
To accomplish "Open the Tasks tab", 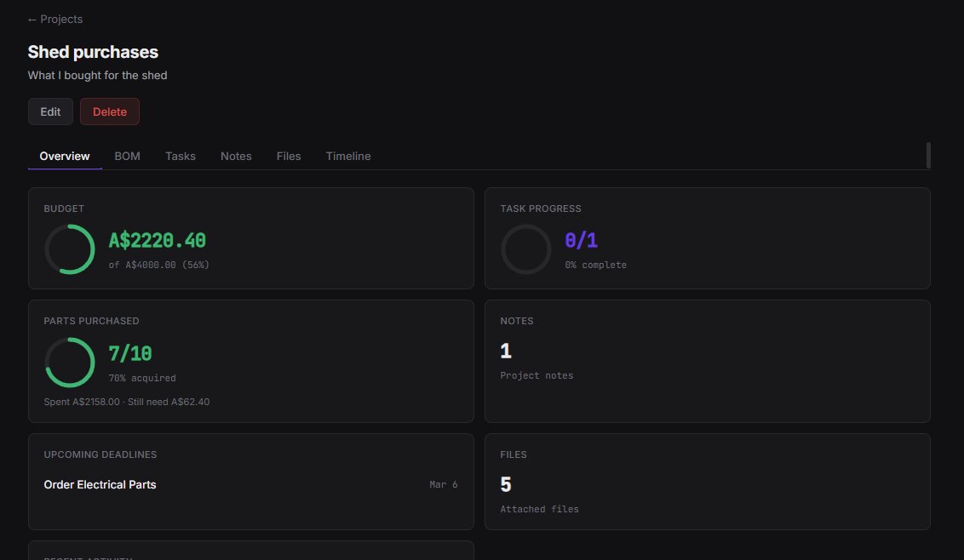I will coord(181,156).
